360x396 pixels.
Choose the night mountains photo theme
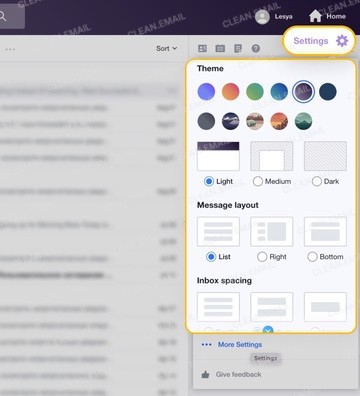click(x=231, y=121)
